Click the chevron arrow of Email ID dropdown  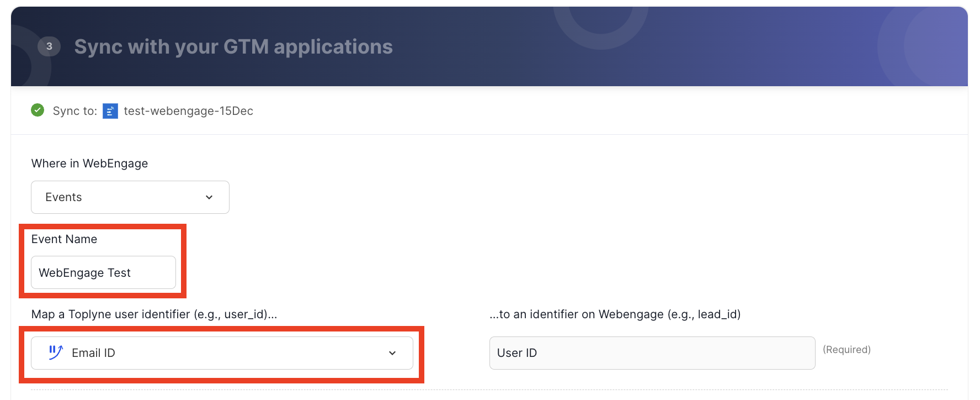392,353
